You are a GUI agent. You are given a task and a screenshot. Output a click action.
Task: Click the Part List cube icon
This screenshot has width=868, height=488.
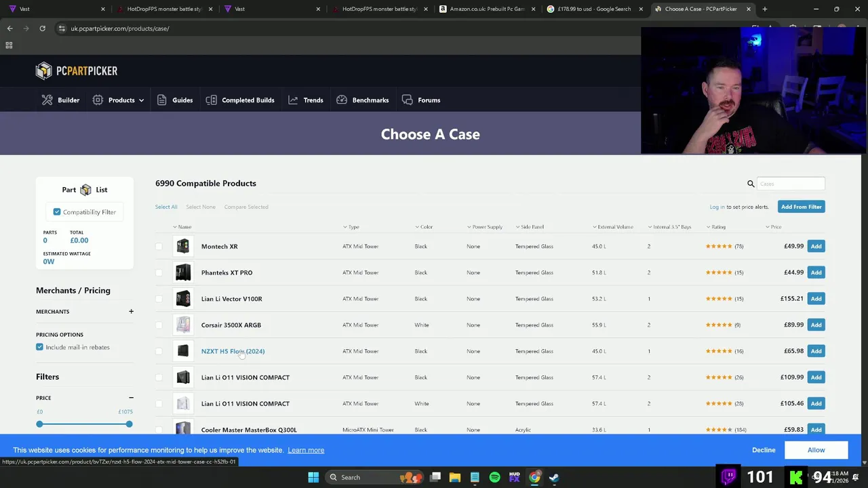click(x=85, y=190)
